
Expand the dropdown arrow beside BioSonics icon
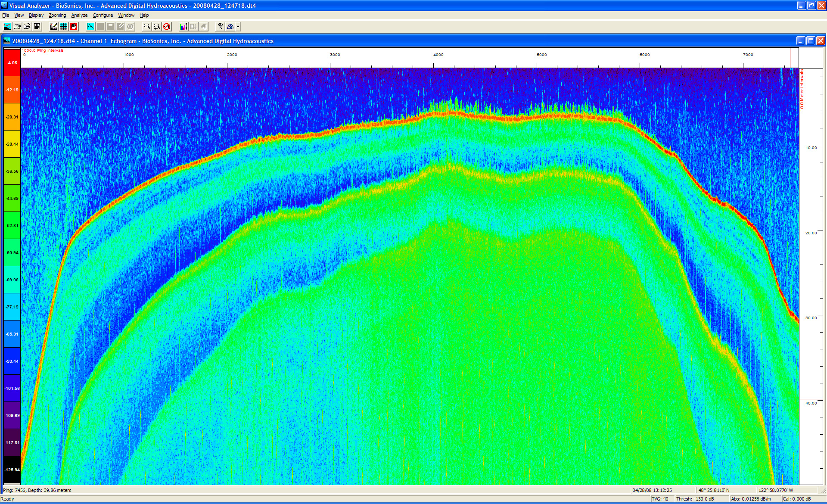click(238, 27)
